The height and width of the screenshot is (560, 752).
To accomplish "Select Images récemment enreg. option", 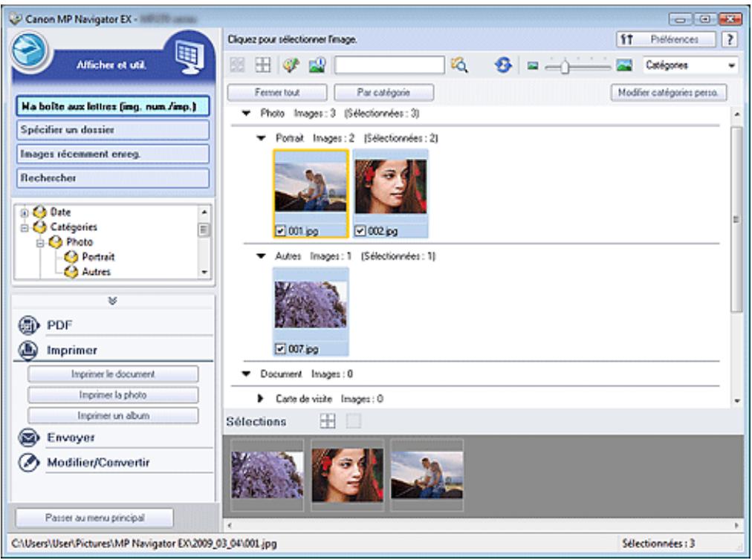I will coord(113,154).
